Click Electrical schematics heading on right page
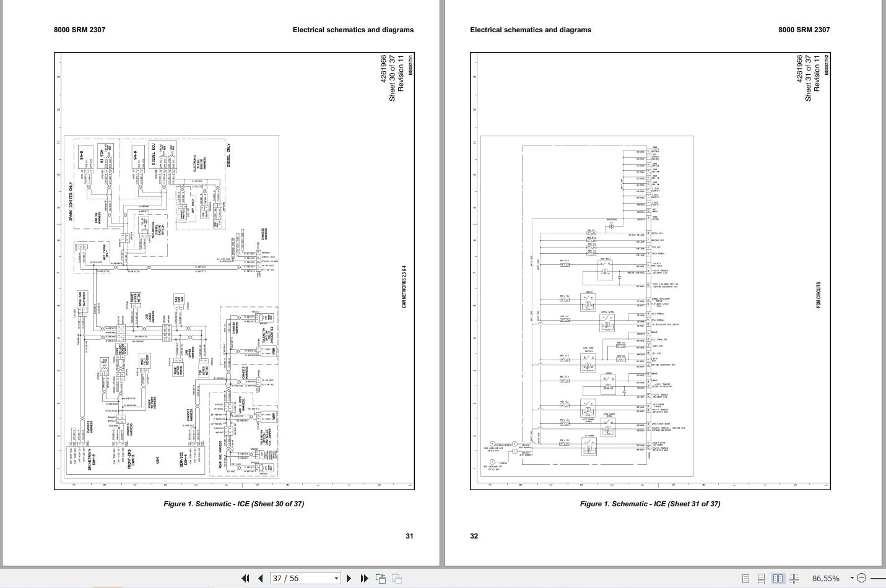 tap(531, 30)
